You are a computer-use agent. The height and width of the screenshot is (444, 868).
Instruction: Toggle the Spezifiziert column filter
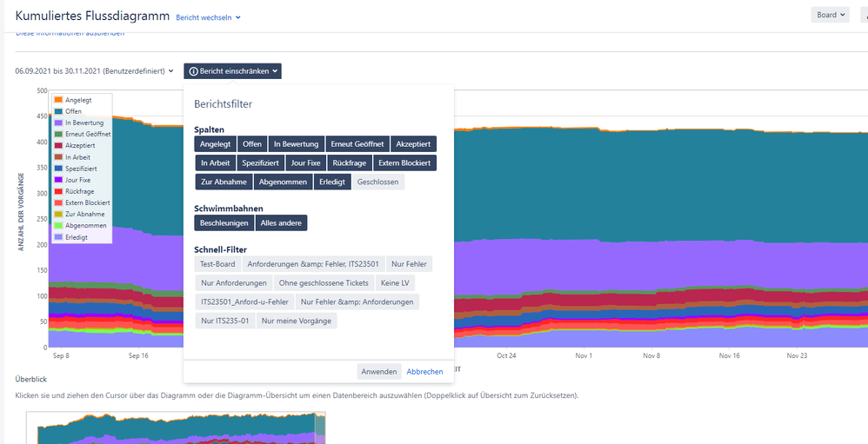point(261,163)
